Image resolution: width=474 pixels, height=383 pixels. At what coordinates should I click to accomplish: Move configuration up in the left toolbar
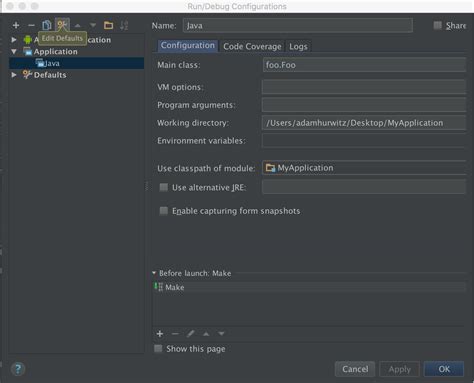pos(77,26)
